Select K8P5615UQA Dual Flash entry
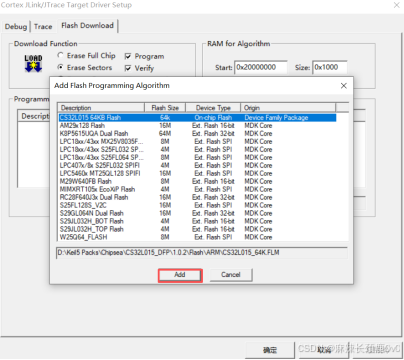Screen dimensions: 404x360 pos(197,134)
